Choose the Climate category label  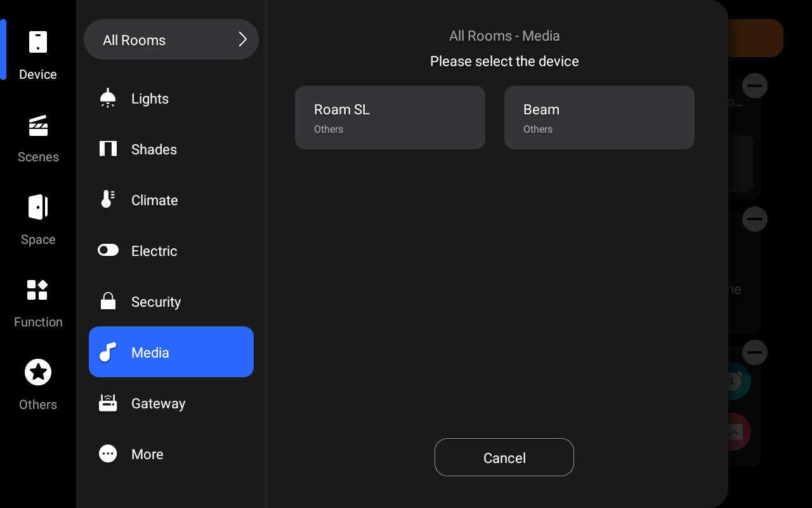155,200
